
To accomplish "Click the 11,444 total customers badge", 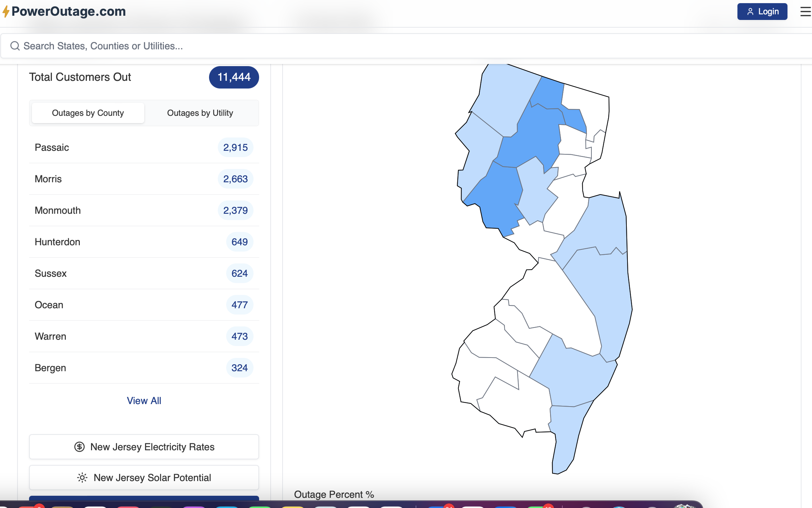I will [x=234, y=77].
